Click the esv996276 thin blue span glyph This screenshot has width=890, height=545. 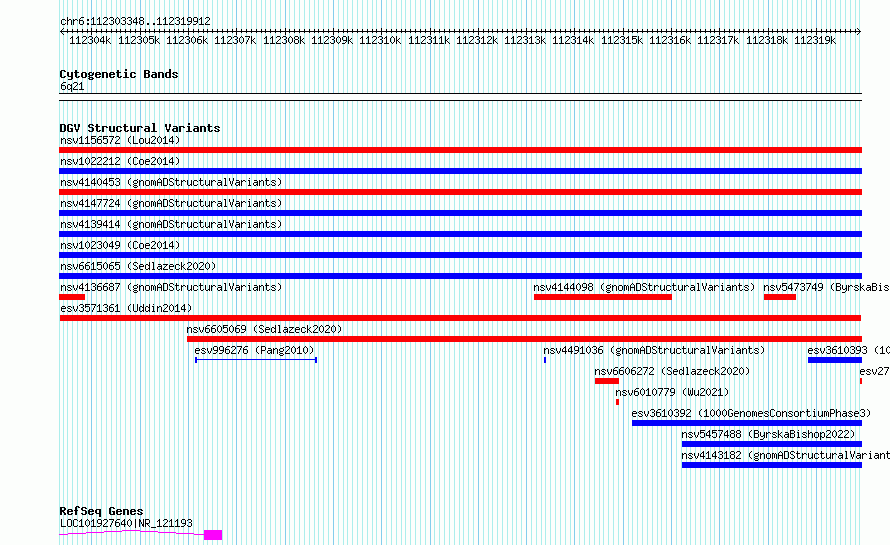tap(256, 360)
